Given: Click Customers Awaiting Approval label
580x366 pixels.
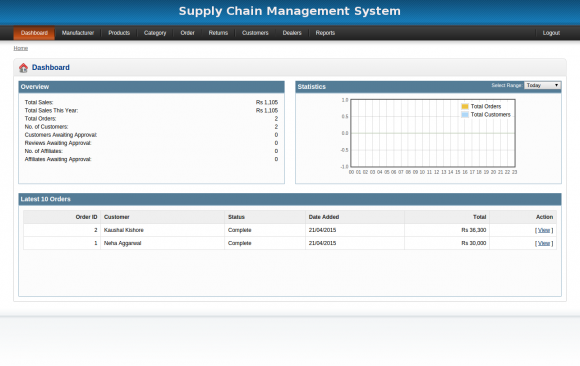Looking at the screenshot, I should [61, 135].
